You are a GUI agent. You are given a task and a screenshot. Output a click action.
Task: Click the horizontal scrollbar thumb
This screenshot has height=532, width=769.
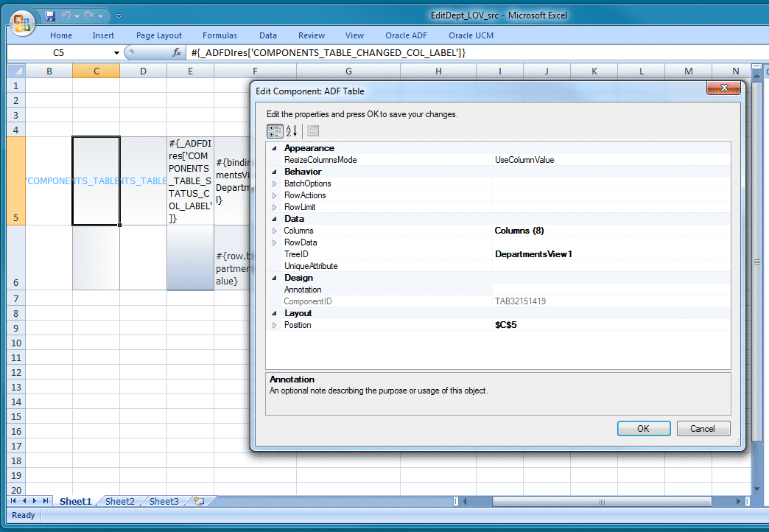tap(602, 502)
